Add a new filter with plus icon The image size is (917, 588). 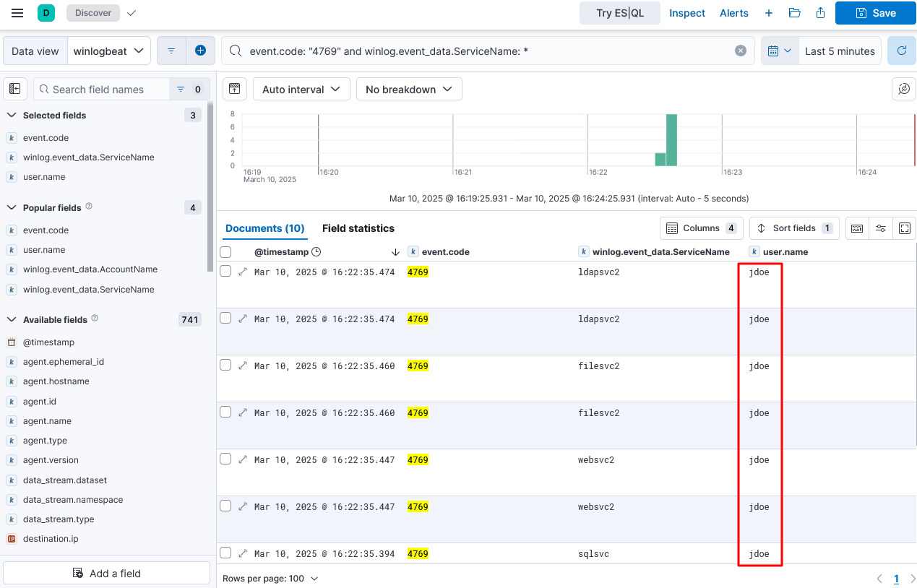click(x=200, y=51)
